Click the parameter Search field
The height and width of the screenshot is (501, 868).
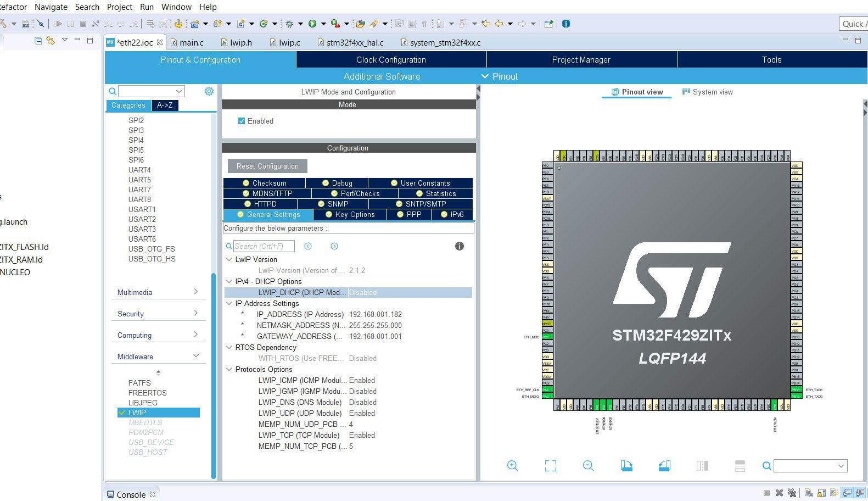pyautogui.click(x=264, y=246)
